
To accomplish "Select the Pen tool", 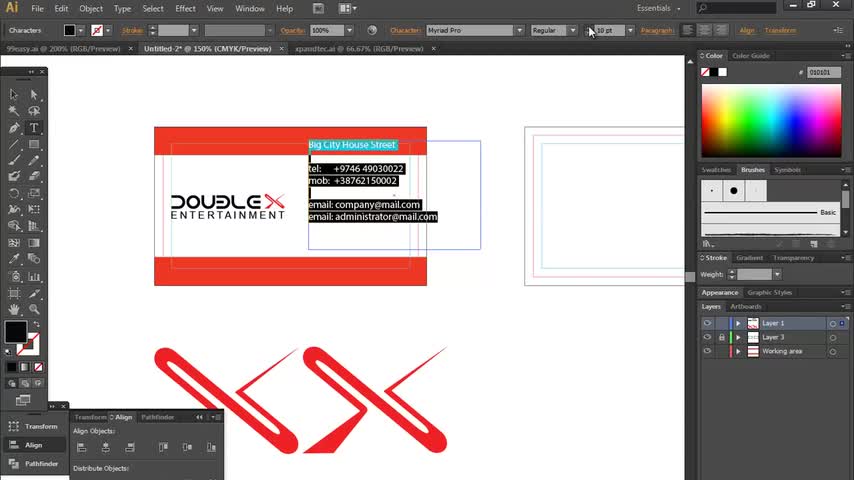I will pos(14,128).
